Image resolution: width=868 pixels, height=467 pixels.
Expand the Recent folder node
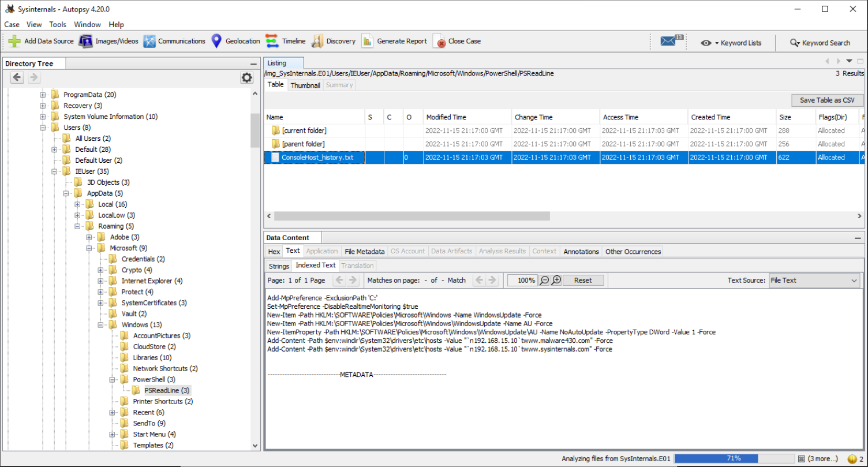(x=112, y=413)
